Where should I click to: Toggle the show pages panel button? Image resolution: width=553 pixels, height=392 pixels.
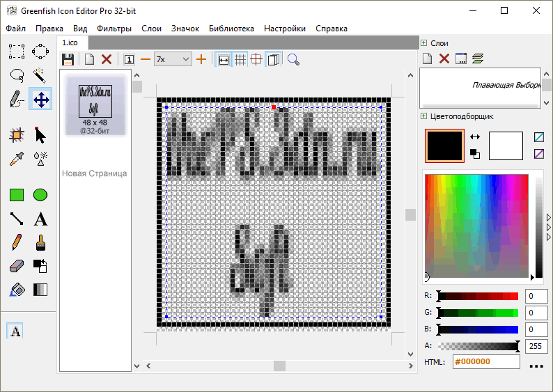(273, 59)
